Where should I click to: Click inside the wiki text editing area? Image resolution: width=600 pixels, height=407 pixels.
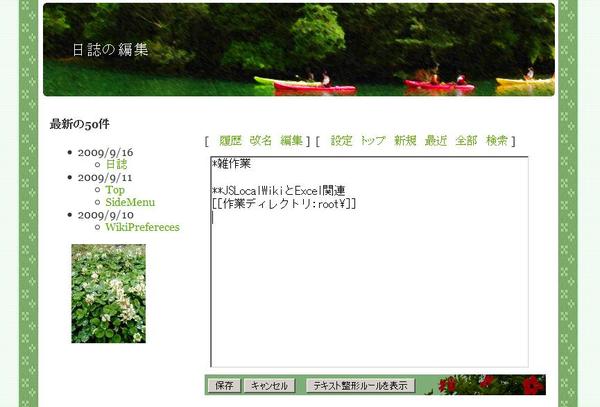[x=368, y=290]
